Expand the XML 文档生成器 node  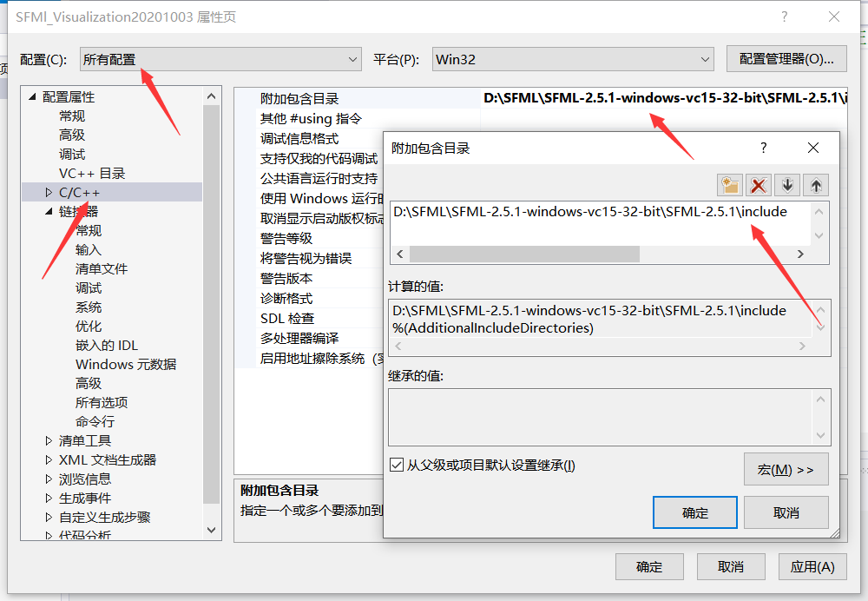pos(49,459)
